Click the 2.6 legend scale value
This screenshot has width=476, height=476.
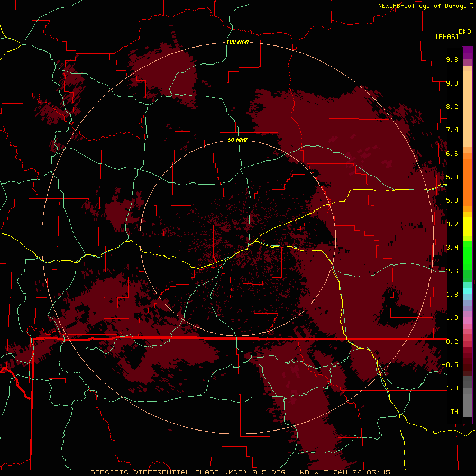tap(452, 271)
